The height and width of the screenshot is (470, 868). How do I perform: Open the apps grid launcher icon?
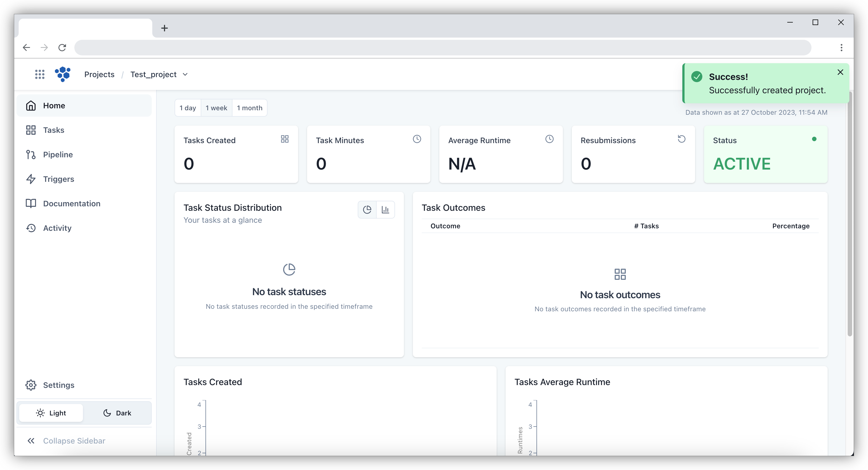(x=40, y=74)
